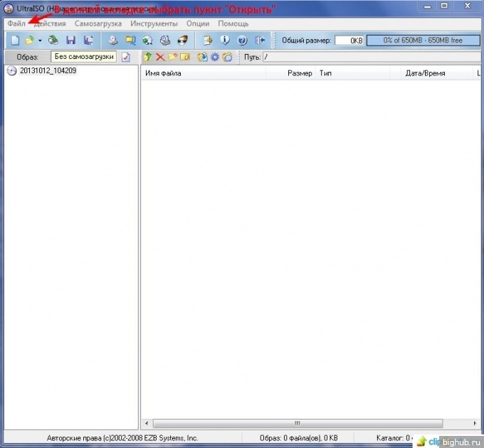Click the Open file folder icon
The image size is (484, 448).
[29, 41]
